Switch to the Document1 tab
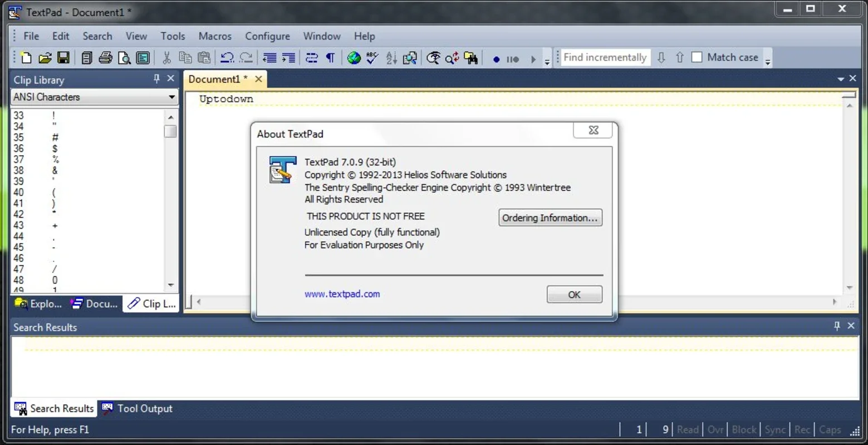Screen dimensions: 868x445 [217, 80]
